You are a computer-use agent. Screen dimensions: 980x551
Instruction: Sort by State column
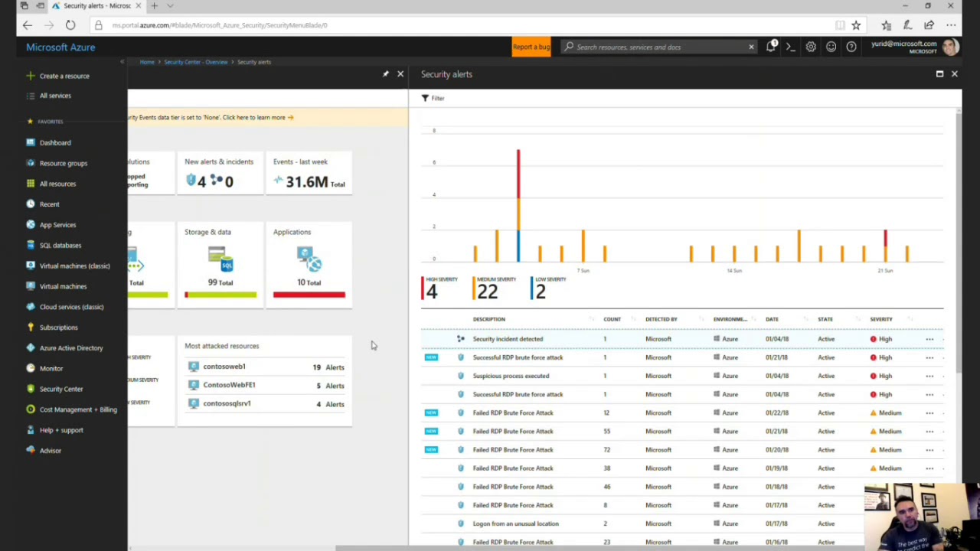pos(825,319)
